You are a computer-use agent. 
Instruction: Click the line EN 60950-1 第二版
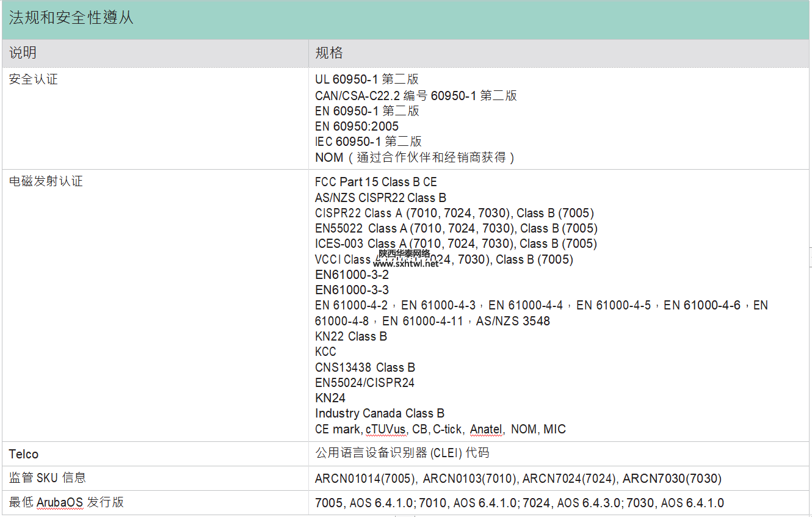pyautogui.click(x=367, y=110)
